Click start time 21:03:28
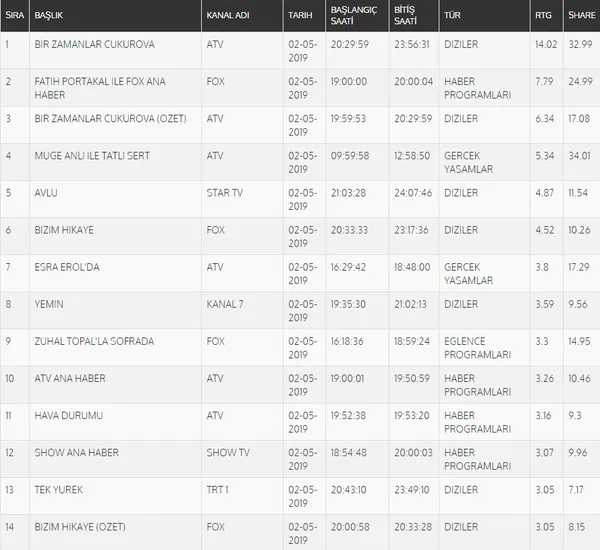 pos(348,193)
